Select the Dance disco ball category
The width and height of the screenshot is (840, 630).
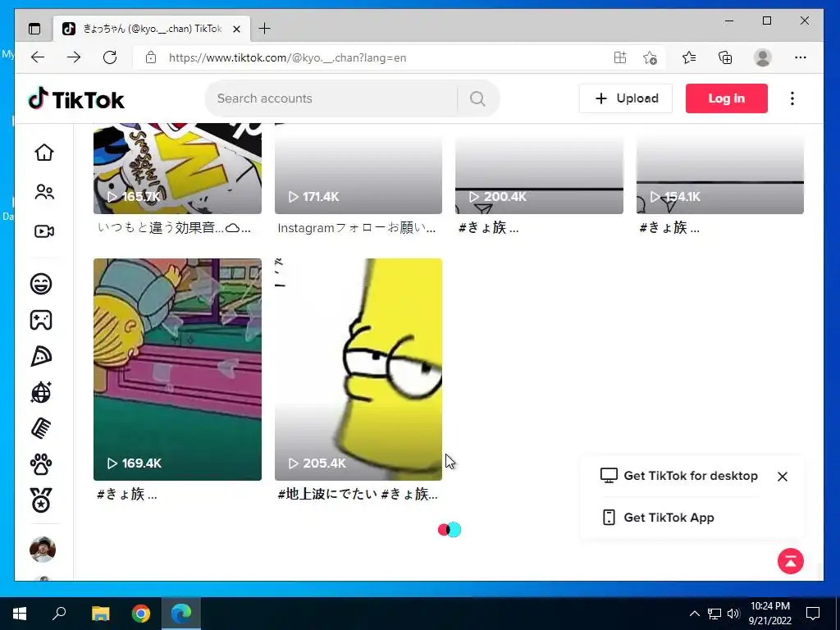point(41,393)
